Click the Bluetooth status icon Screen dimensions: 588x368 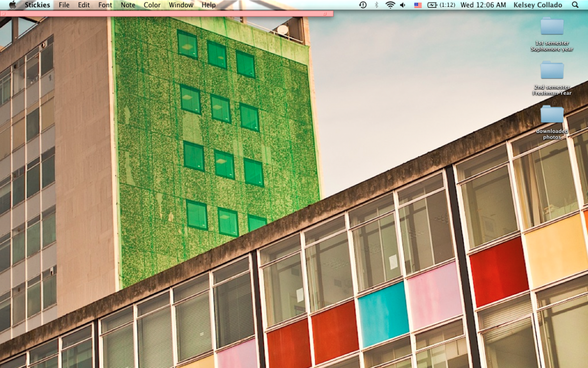point(376,5)
